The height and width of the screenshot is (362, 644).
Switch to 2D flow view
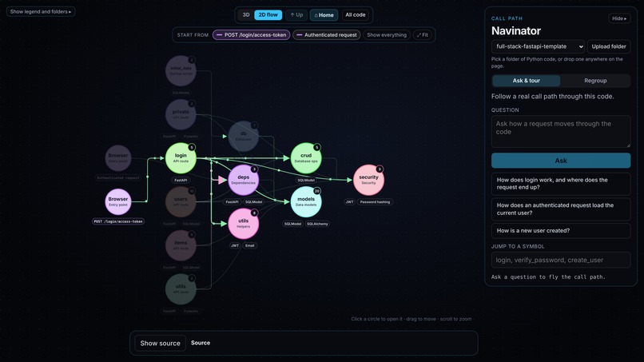coord(268,15)
